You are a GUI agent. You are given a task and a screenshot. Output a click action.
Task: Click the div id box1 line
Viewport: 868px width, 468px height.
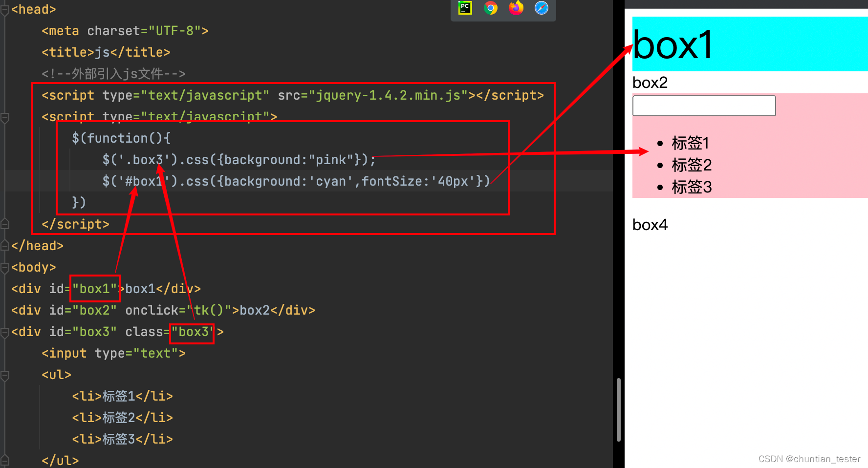pos(106,289)
